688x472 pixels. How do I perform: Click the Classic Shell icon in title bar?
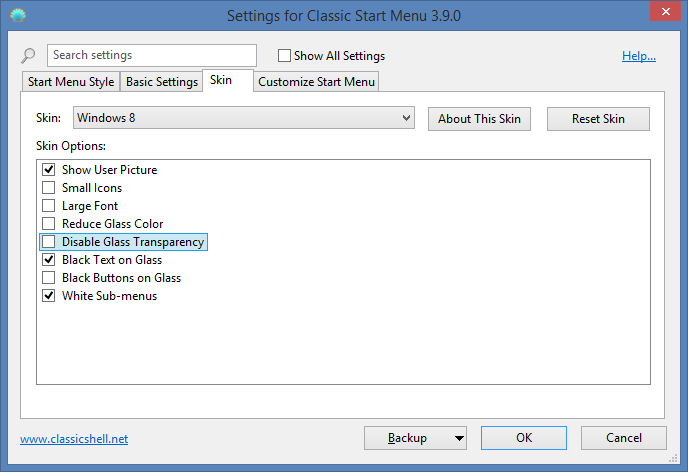coord(18,15)
